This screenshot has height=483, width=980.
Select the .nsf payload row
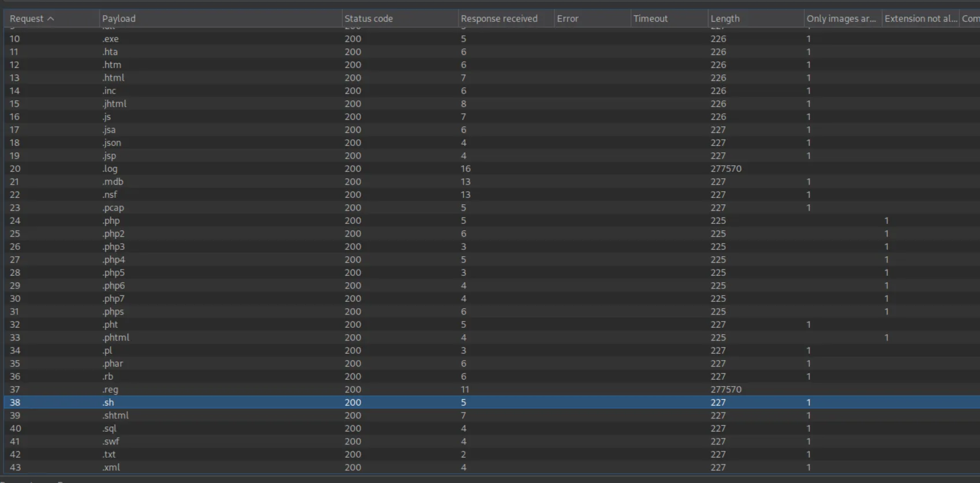point(492,194)
